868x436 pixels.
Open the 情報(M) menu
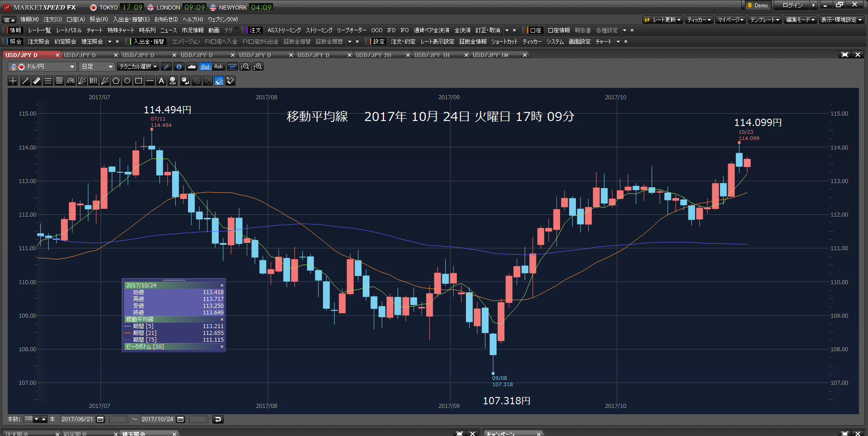click(29, 19)
